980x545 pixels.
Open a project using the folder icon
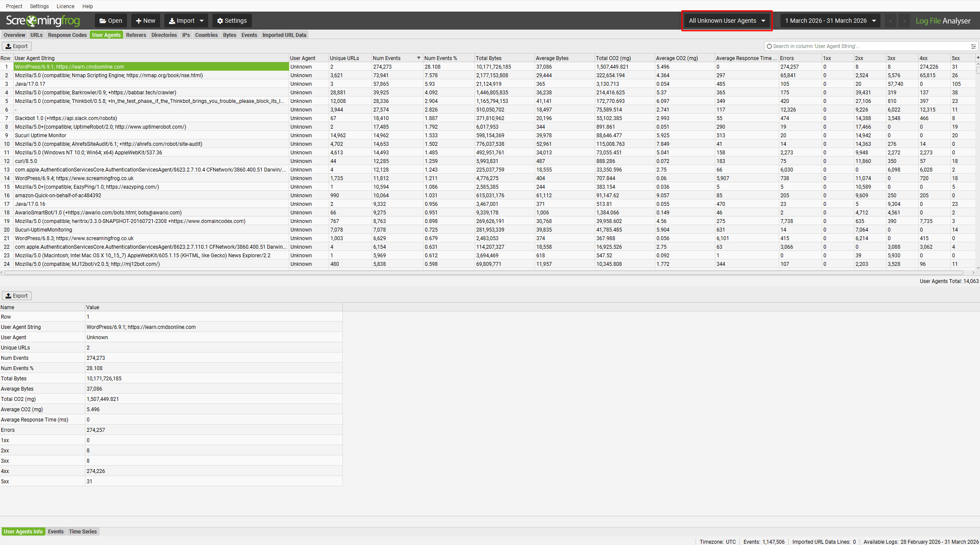pos(103,20)
